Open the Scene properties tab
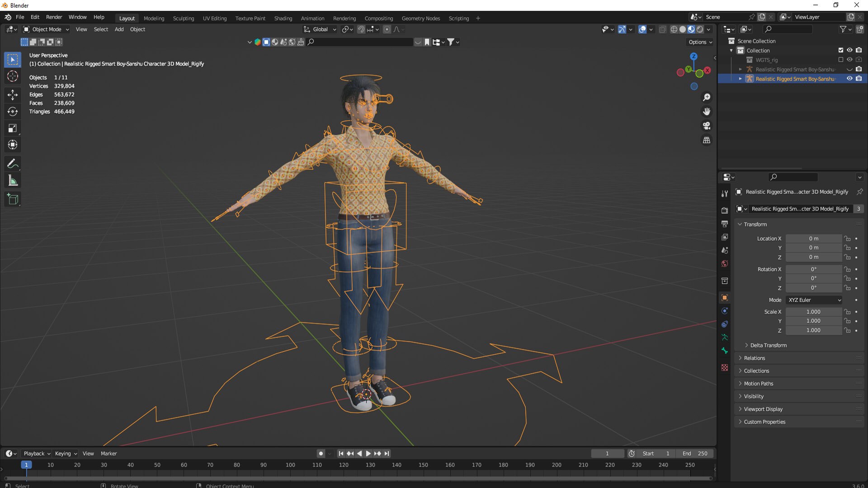Image resolution: width=868 pixels, height=488 pixels. pyautogui.click(x=725, y=250)
